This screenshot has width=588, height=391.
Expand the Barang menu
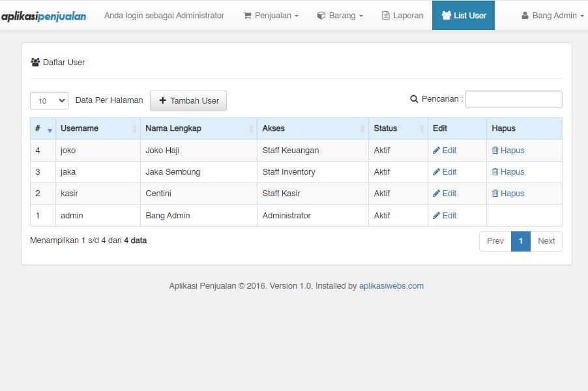(340, 16)
